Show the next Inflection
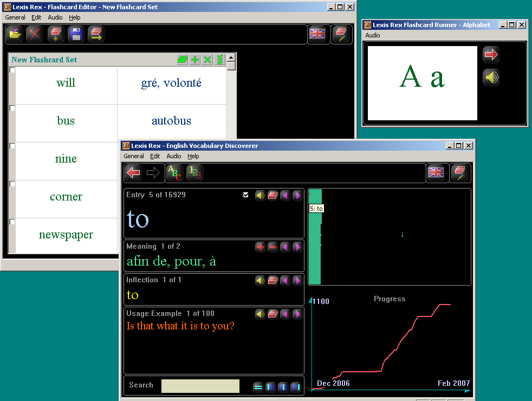The height and width of the screenshot is (401, 532). click(x=297, y=281)
